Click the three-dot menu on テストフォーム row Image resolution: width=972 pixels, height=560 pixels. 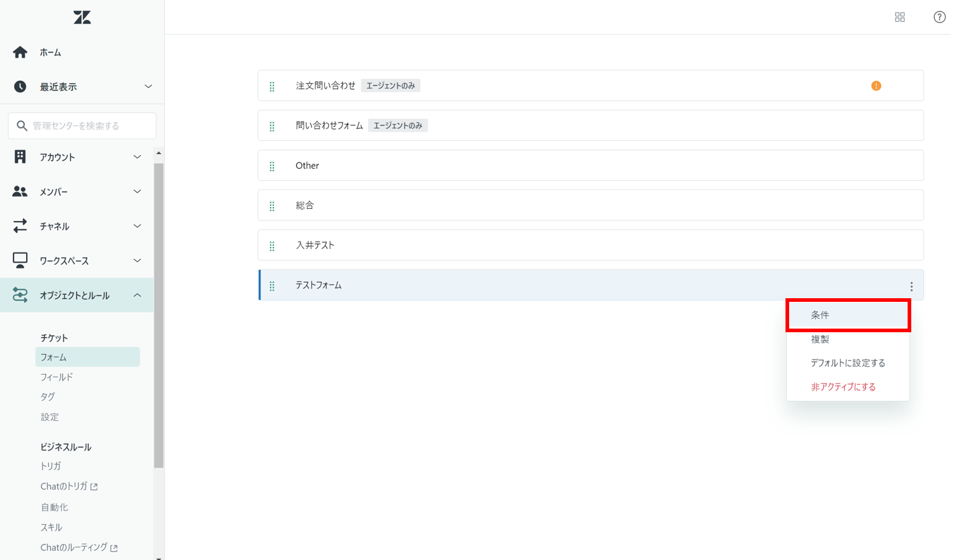click(911, 286)
